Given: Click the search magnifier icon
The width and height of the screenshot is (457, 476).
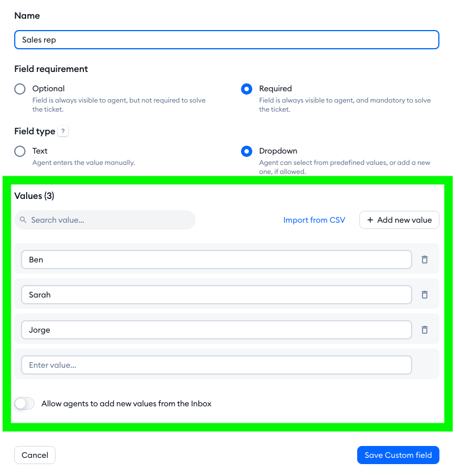Looking at the screenshot, I should coord(23,220).
